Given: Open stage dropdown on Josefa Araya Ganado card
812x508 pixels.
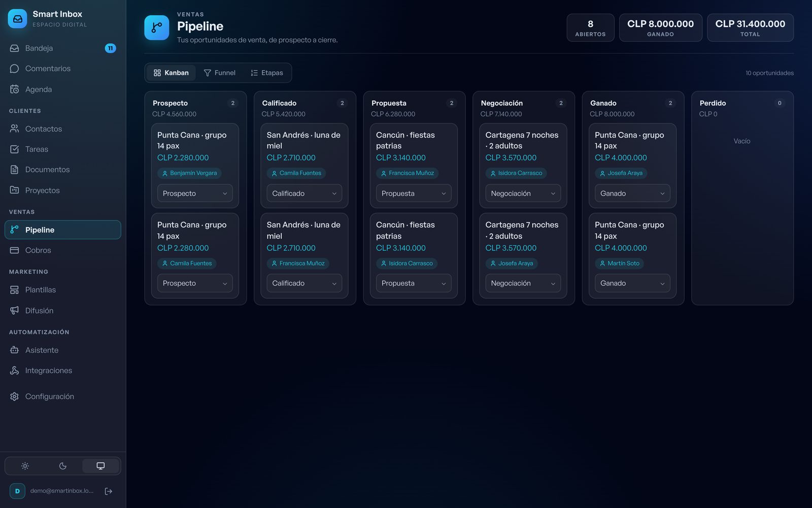Looking at the screenshot, I should pyautogui.click(x=632, y=194).
